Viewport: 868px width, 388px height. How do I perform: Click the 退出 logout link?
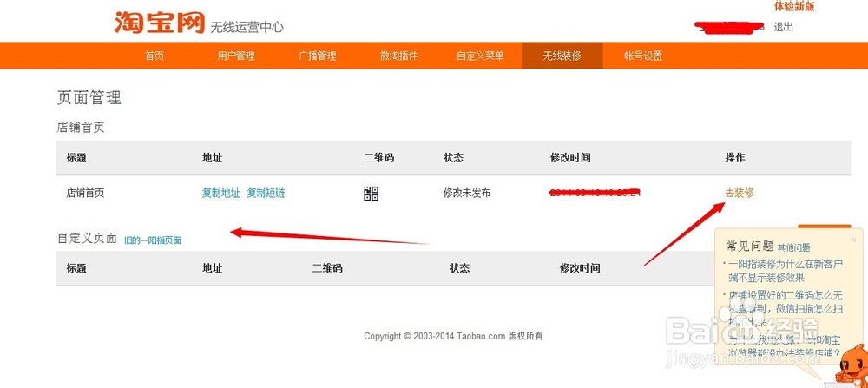(x=783, y=27)
